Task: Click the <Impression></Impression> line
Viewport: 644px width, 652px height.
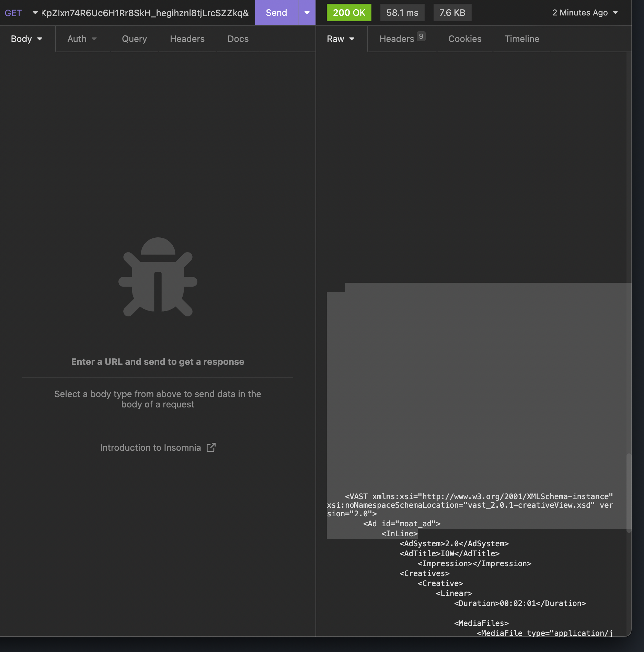Action: [474, 563]
